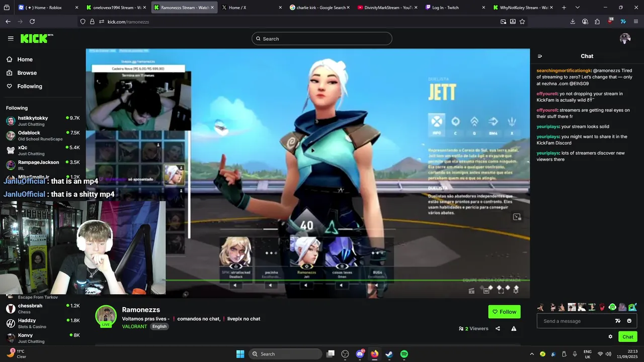Open Firefox application menu

click(636, 22)
